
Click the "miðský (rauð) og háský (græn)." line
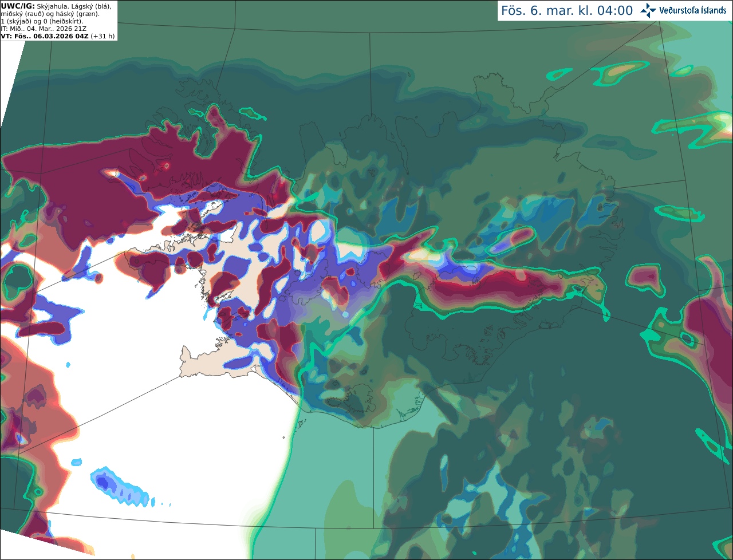[50, 14]
